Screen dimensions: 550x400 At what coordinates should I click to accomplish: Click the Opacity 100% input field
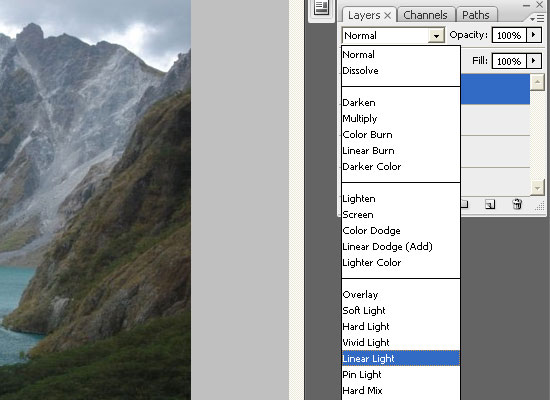coord(509,35)
